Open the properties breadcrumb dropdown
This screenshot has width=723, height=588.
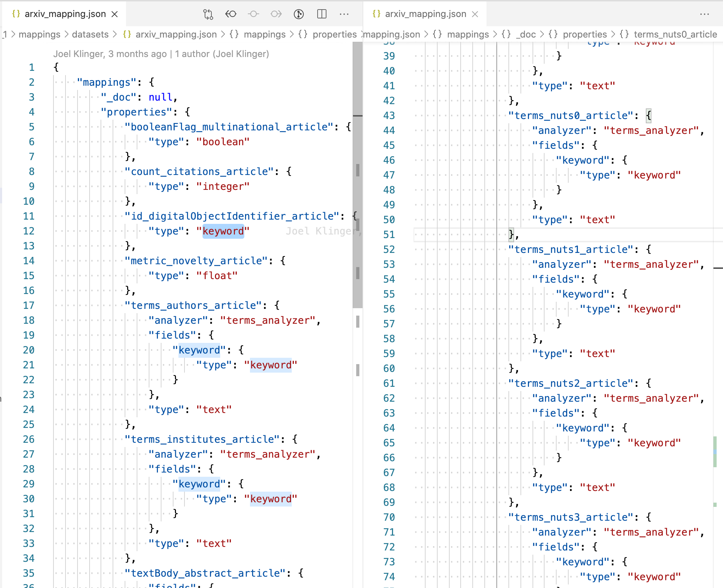335,34
